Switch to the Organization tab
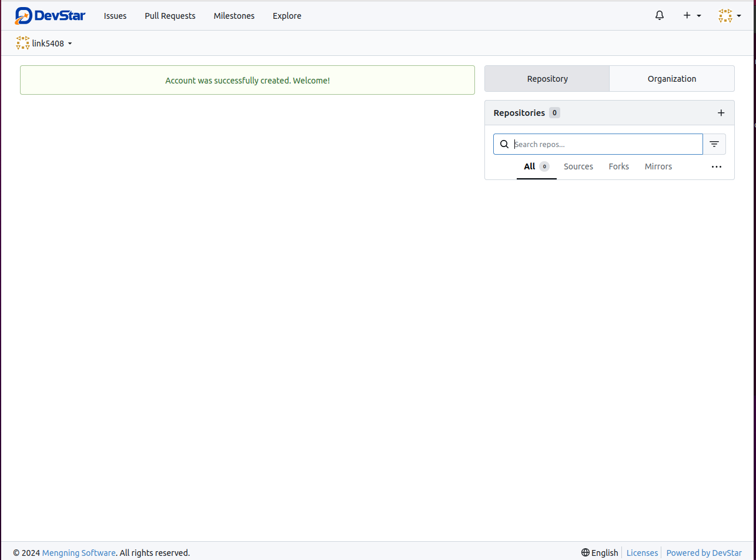This screenshot has height=560, width=756. 671,78
